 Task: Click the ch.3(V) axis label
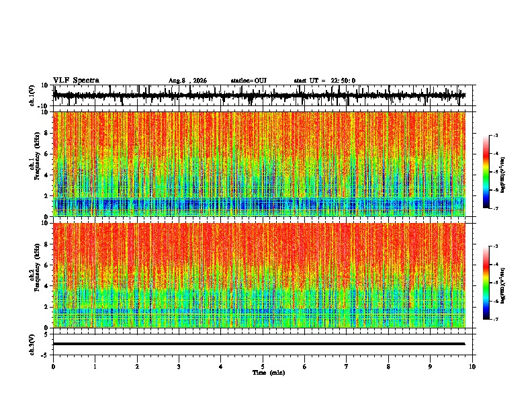[x=32, y=345]
